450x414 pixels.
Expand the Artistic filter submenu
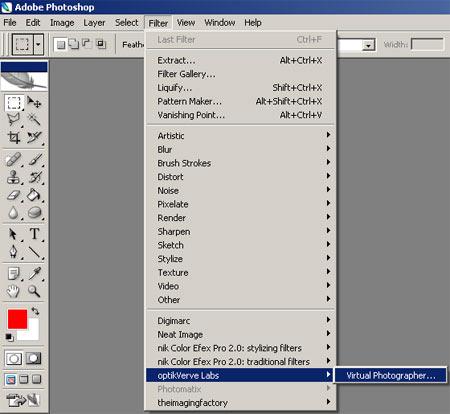[x=240, y=135]
